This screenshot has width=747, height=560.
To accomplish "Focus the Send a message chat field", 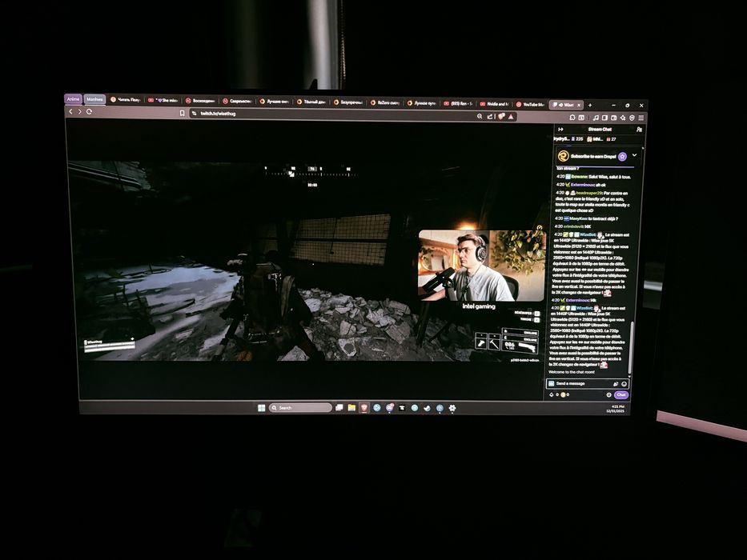I will tap(586, 383).
